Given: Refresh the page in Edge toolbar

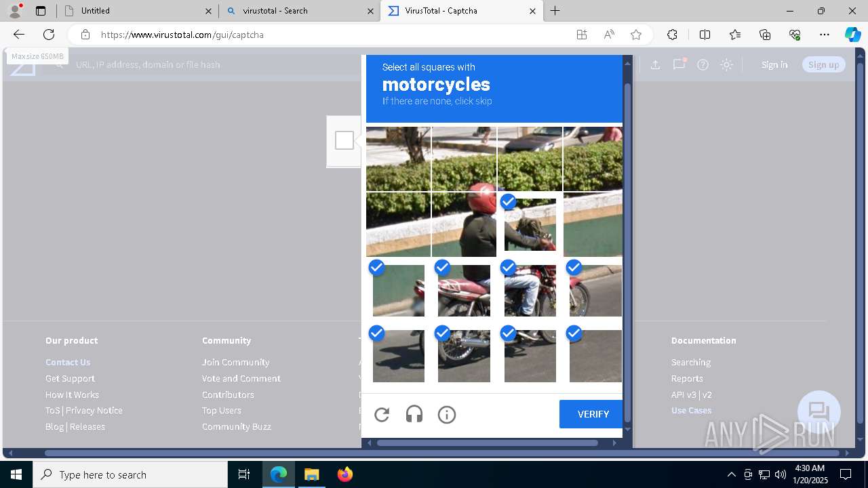Looking at the screenshot, I should click(x=49, y=35).
